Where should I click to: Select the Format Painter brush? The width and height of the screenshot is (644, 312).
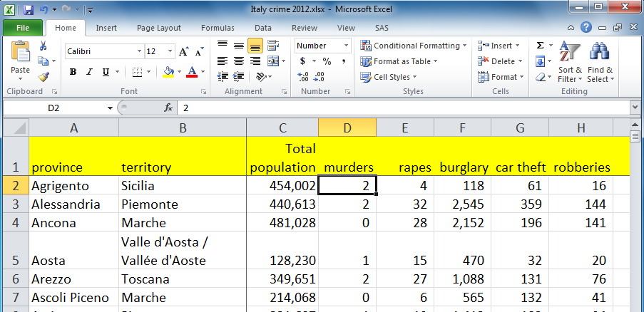tap(44, 77)
